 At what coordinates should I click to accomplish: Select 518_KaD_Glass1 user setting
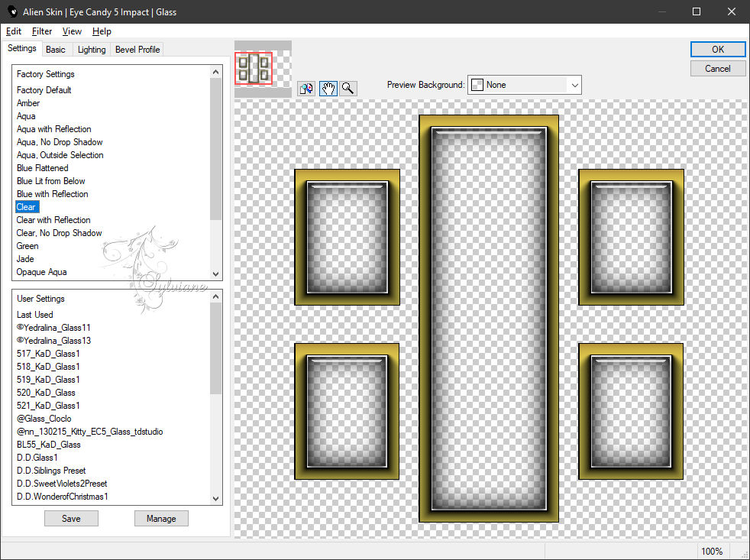[48, 366]
